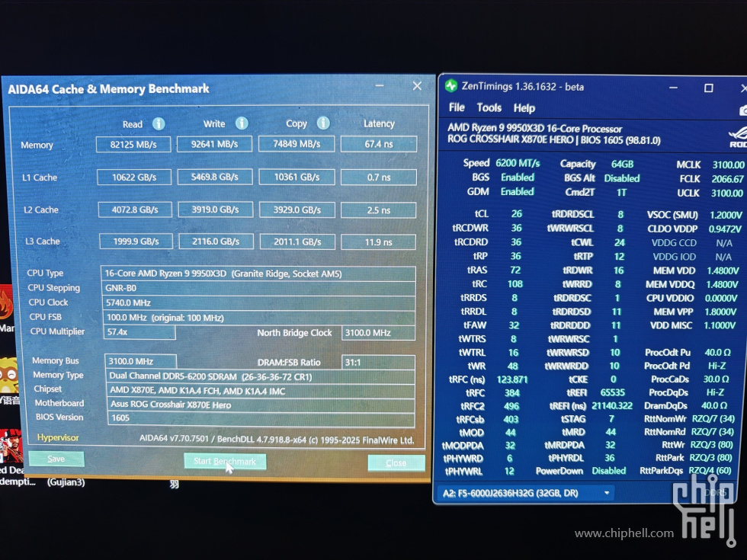Click the CPU Stepping GNR-B0 field
This screenshot has height=560, width=747.
pos(258,288)
